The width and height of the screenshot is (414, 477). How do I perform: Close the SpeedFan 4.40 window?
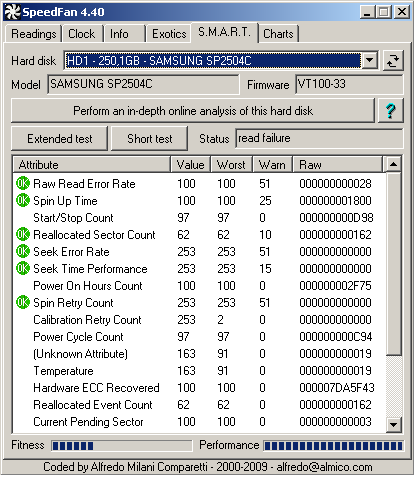tap(402, 12)
